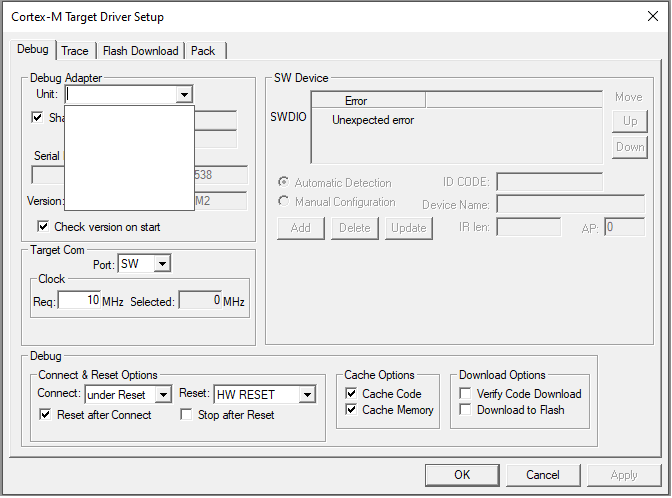Click the Down move button
Screen dimensions: 672x498
(630, 147)
